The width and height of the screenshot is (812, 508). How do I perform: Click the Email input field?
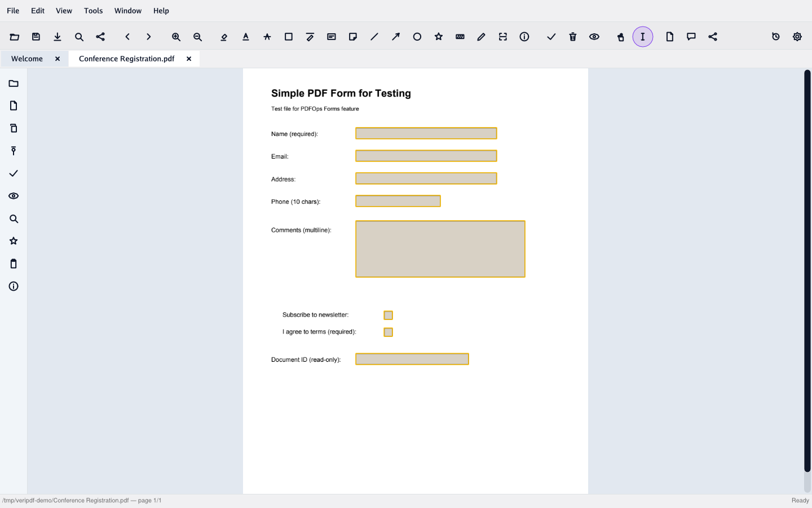point(426,156)
